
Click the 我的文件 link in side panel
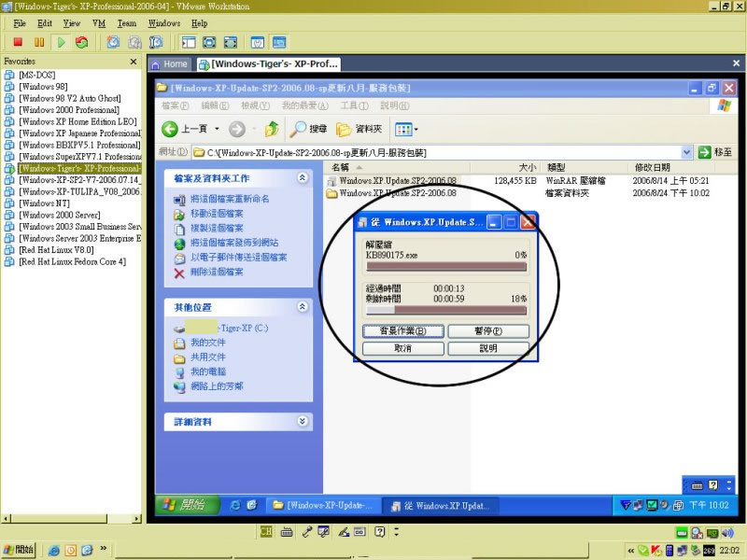[x=208, y=343]
